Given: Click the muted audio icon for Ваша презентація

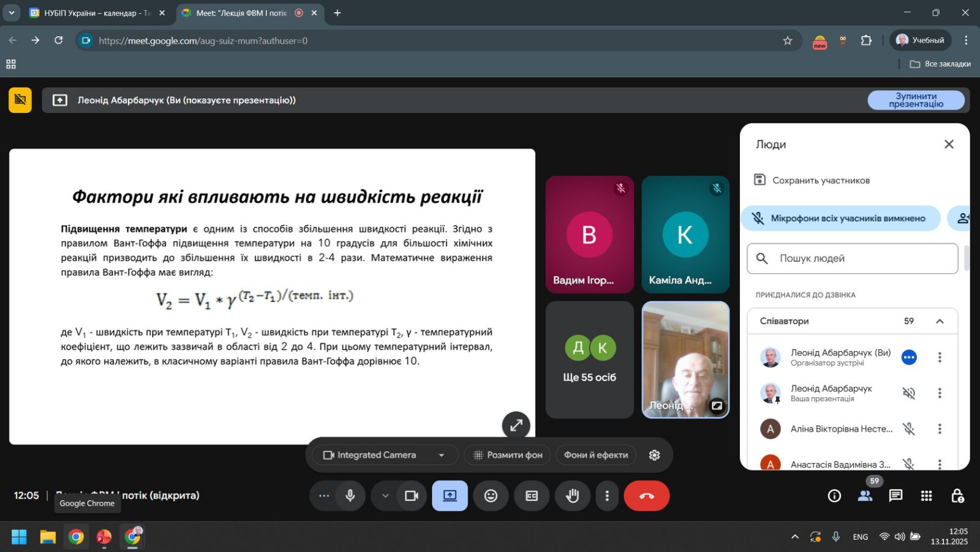Looking at the screenshot, I should coord(909,393).
